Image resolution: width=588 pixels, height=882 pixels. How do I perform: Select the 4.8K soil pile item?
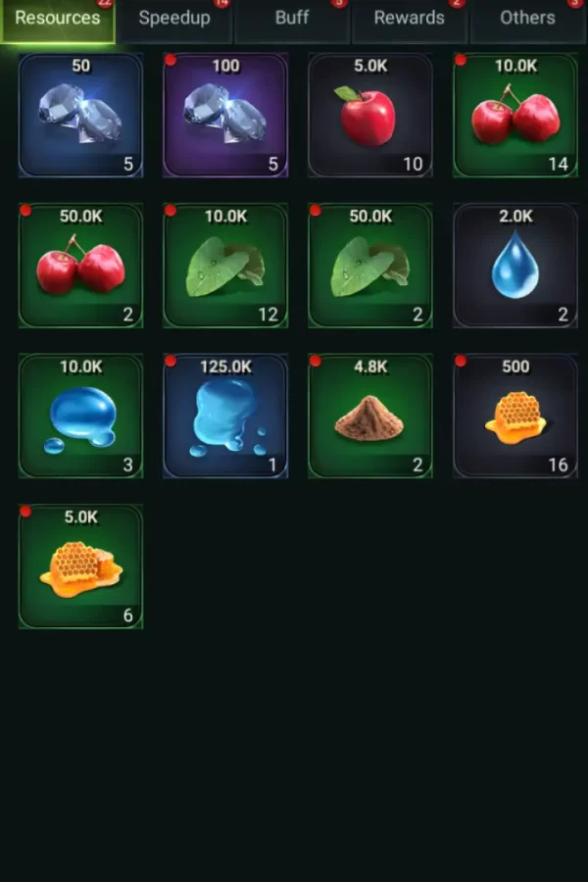point(370,416)
